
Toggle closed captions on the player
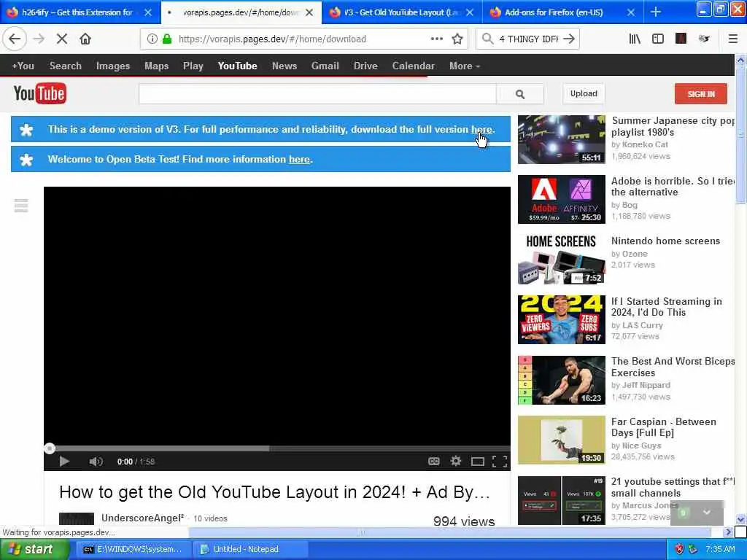pos(433,461)
